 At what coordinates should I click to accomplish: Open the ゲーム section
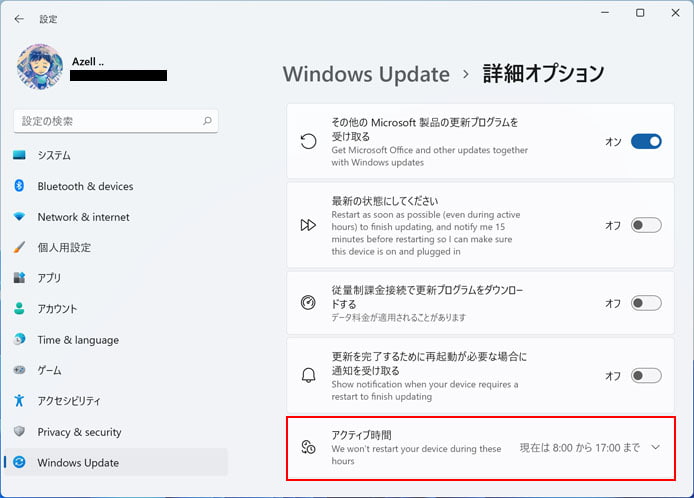click(x=116, y=370)
